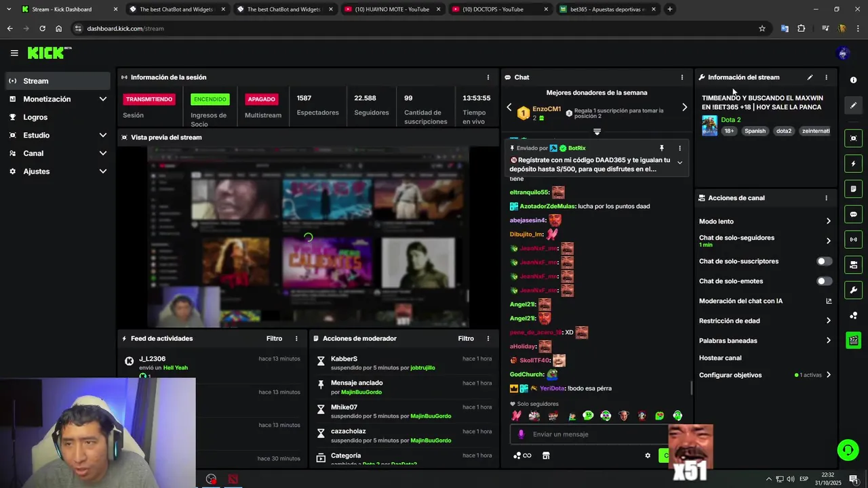Toggle Chat de solo-emotes switch
The image size is (868, 488).
pos(824,281)
